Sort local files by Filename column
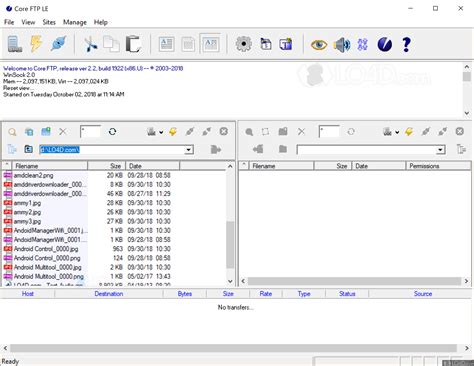Screen dimensions: 474x366 [x=50, y=166]
